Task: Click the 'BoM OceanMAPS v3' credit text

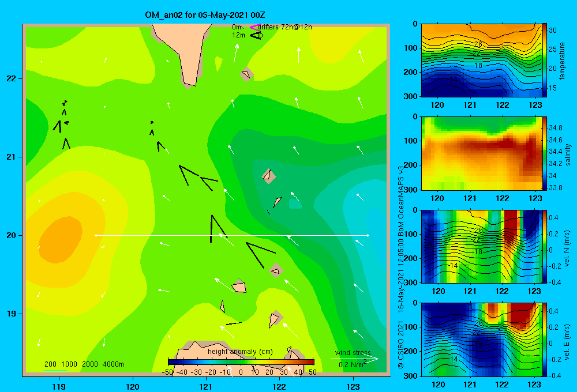Action: (401, 202)
